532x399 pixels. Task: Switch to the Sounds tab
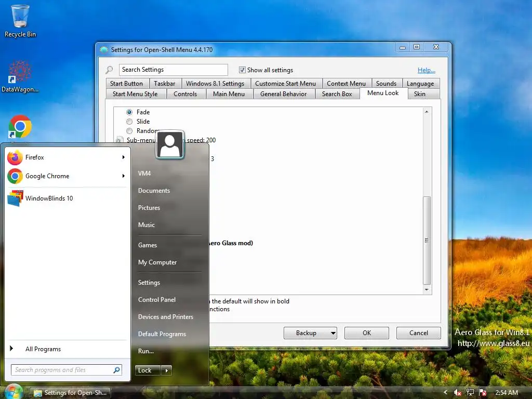(x=386, y=84)
